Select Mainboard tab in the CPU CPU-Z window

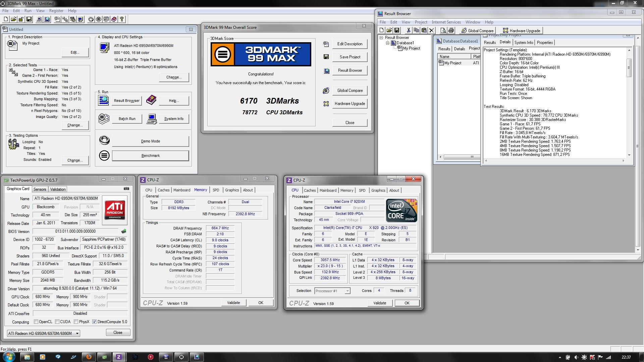tap(328, 190)
